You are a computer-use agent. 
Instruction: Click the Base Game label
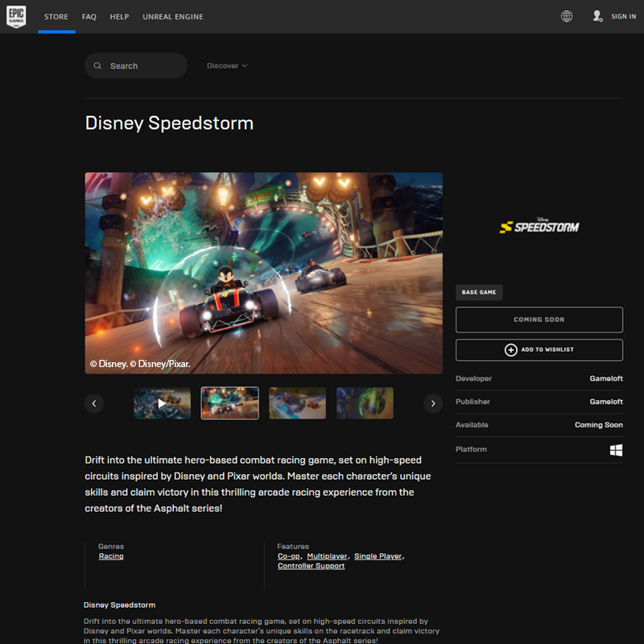click(479, 292)
